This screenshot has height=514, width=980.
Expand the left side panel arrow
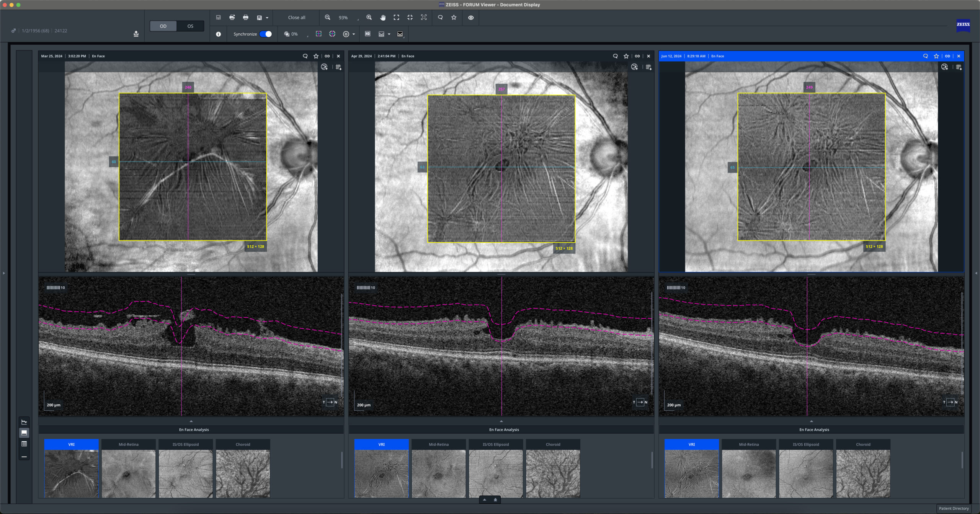[4, 273]
